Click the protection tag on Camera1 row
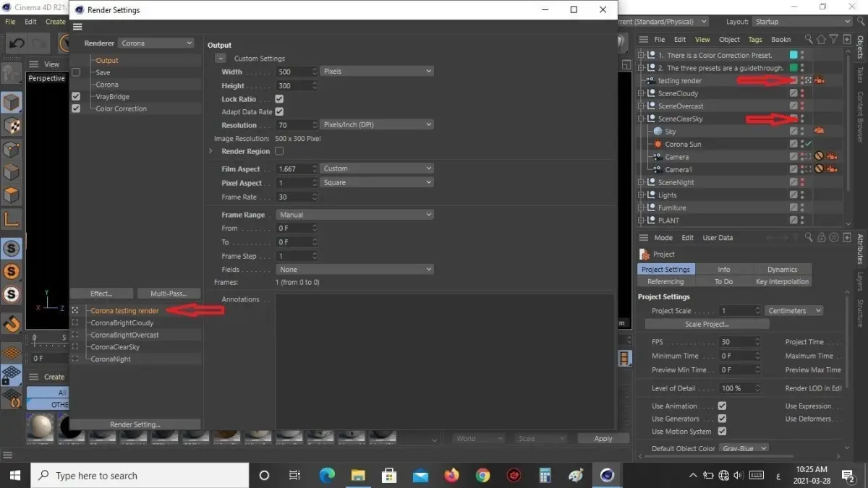This screenshot has width=868, height=488. coord(820,169)
